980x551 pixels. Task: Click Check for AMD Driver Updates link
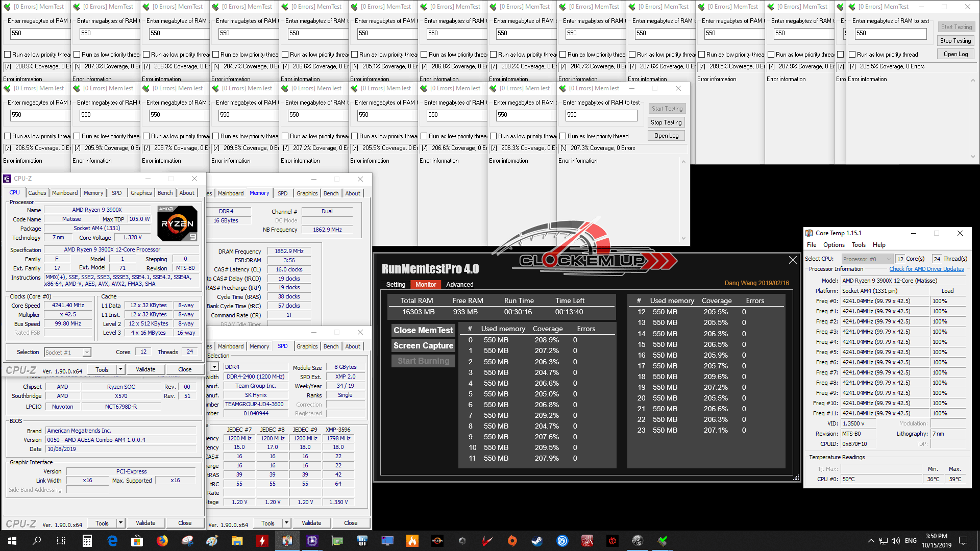[x=926, y=269]
